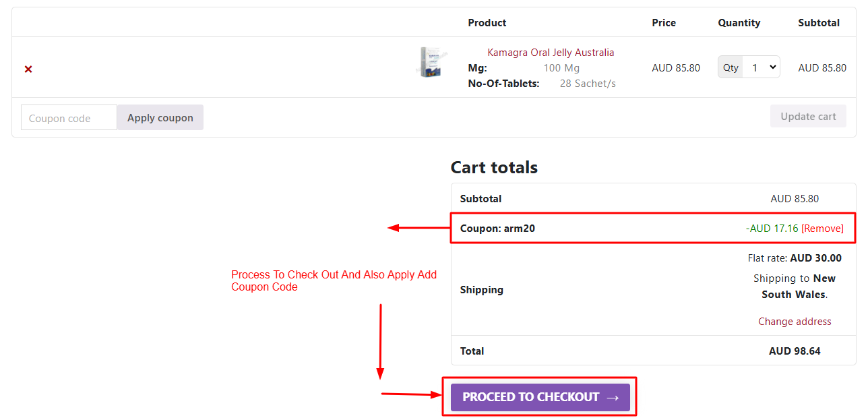Click the Subtotal column header in table
This screenshot has height=418, width=868.
pyautogui.click(x=819, y=23)
